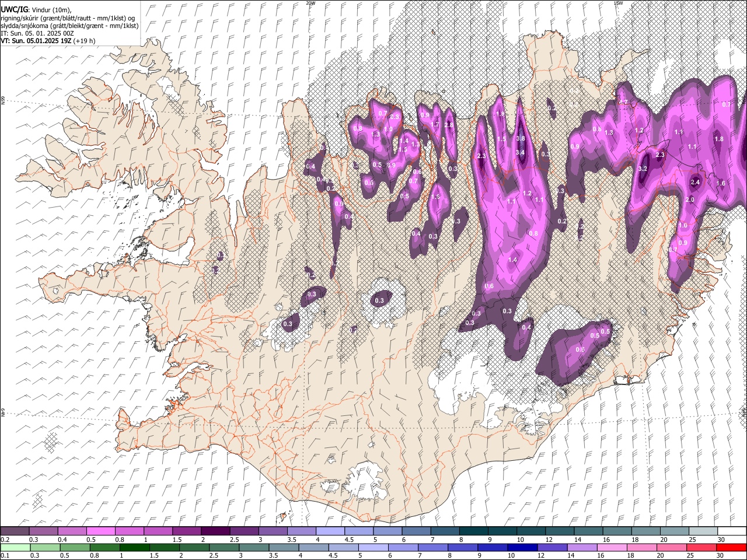747x560 pixels.
Task: Click the '2.4' snowfall value in the east
Action: tap(695, 183)
